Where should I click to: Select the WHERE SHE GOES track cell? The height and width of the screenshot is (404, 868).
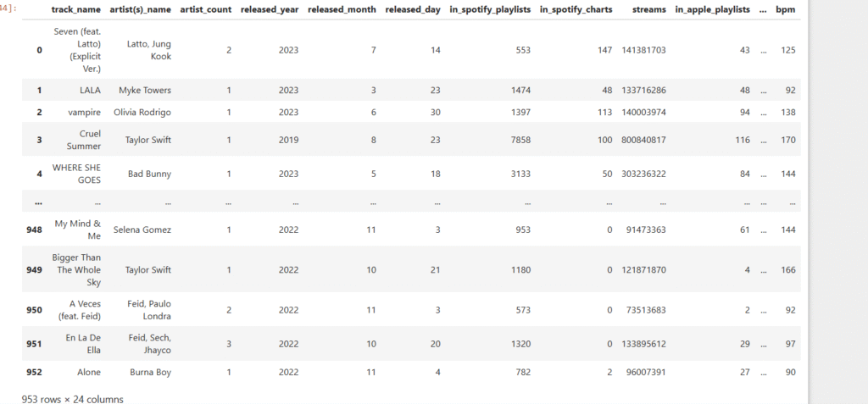tap(77, 174)
